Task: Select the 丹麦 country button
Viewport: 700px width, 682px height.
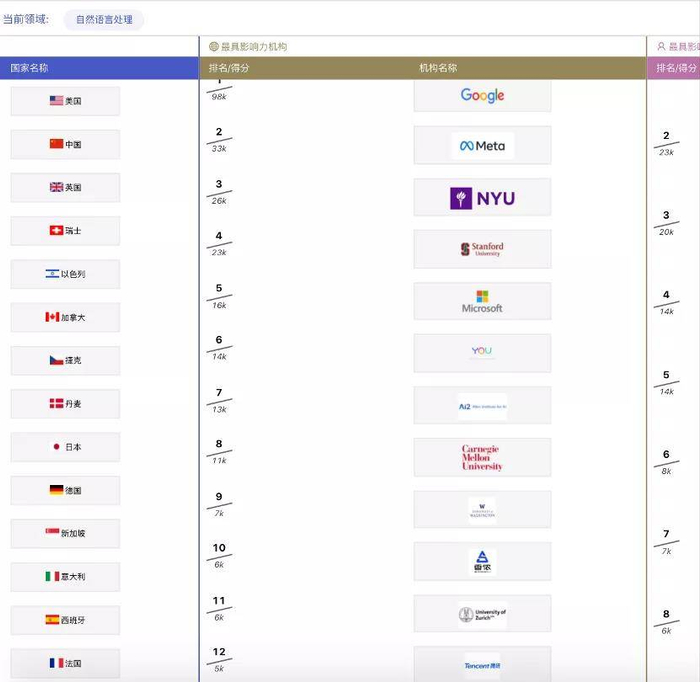Action: pos(65,404)
